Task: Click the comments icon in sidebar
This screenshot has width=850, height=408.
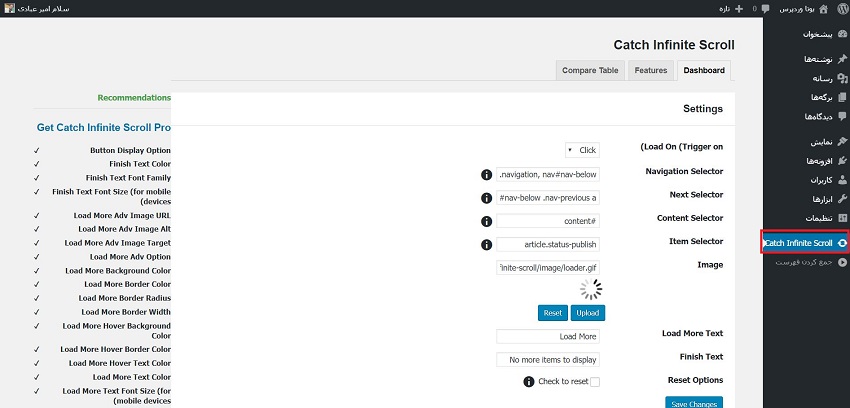Action: point(842,116)
